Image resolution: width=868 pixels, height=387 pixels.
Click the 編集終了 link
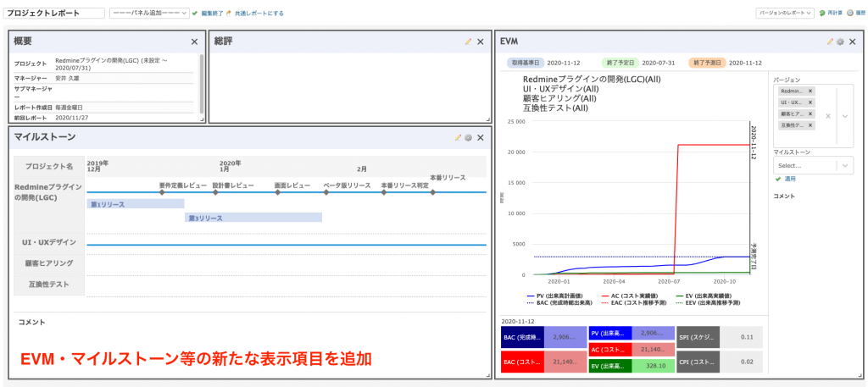coord(212,14)
